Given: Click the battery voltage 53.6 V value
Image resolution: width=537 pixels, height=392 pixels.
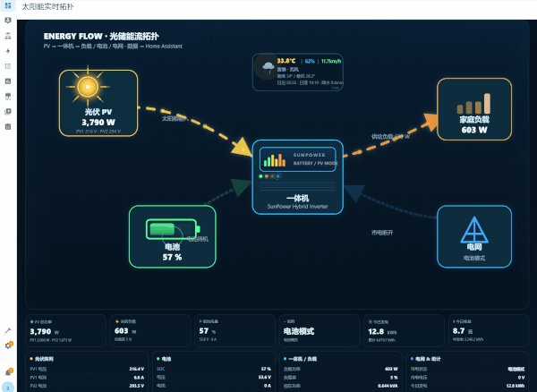Looking at the screenshot, I should [265, 378].
